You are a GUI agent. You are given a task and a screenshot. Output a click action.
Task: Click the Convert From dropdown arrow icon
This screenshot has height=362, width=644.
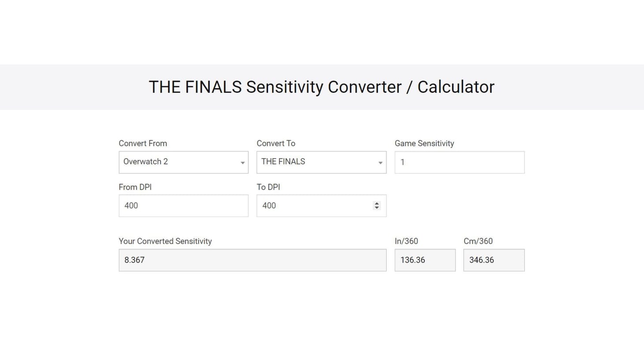pyautogui.click(x=243, y=162)
